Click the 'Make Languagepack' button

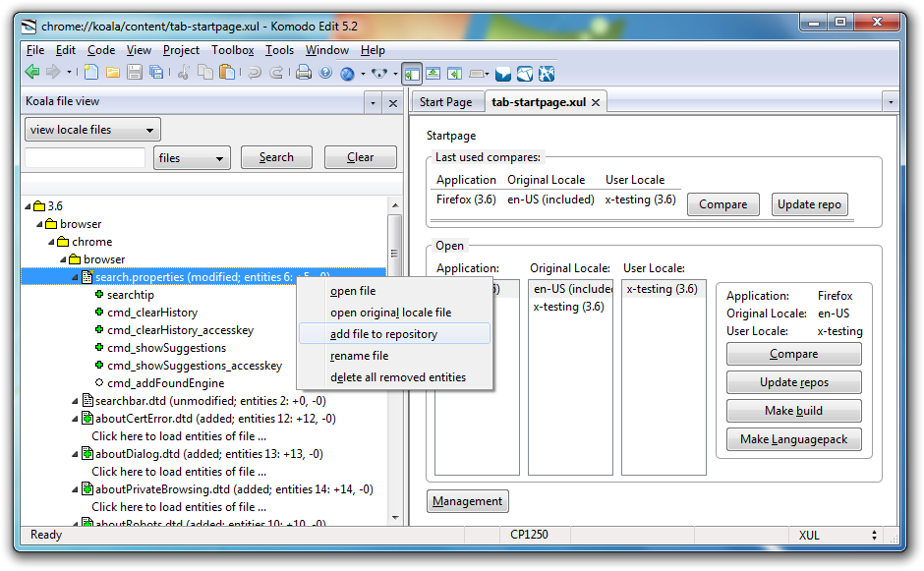tap(794, 439)
